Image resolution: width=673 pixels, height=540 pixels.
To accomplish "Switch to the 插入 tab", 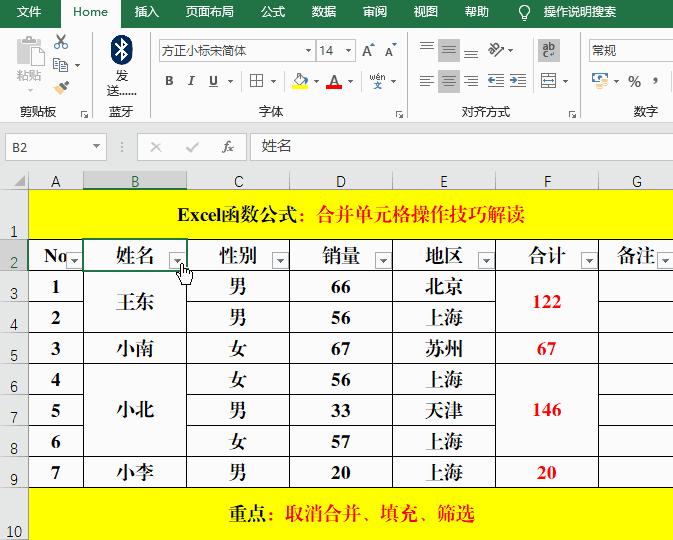I will tap(146, 12).
